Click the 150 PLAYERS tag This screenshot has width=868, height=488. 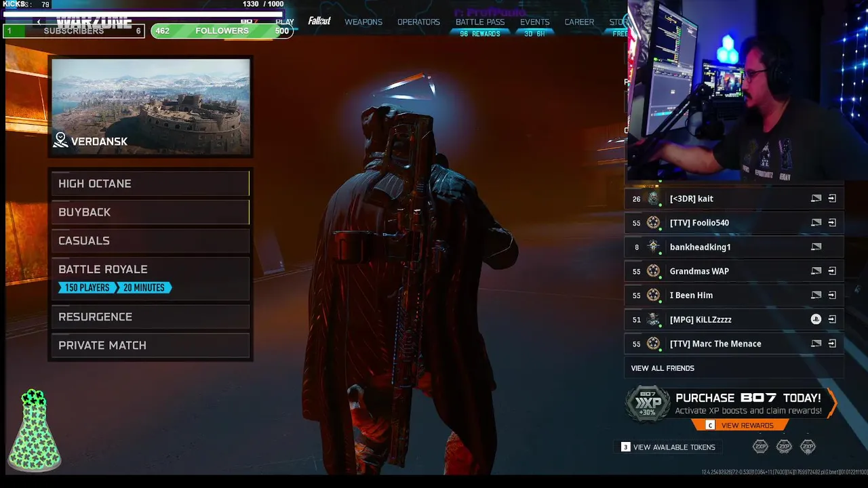point(86,287)
